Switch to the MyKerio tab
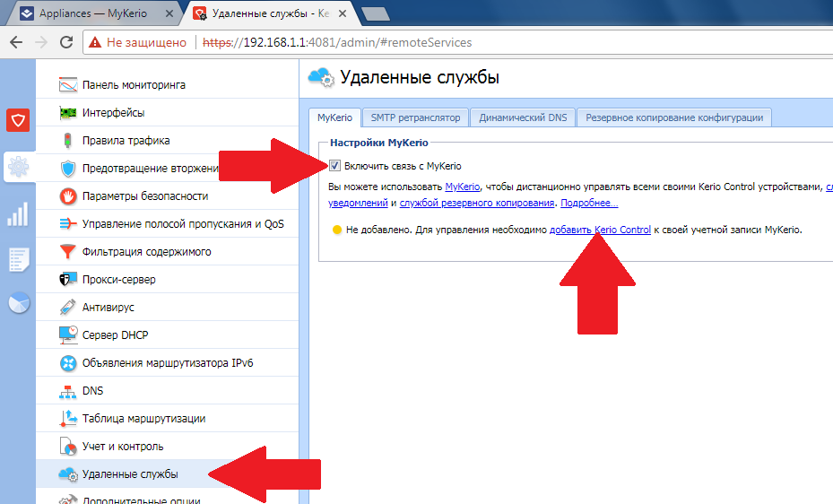Viewport: 833px width, 504px height. (x=334, y=117)
